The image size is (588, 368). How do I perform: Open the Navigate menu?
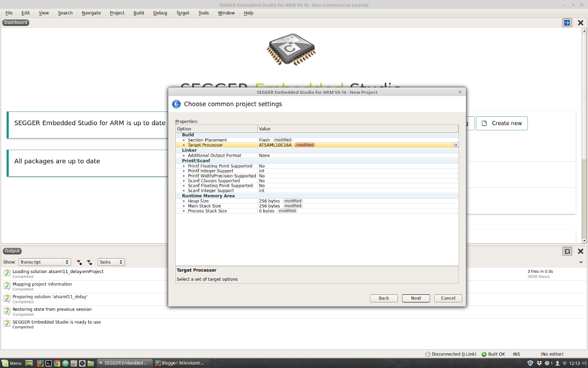92,13
